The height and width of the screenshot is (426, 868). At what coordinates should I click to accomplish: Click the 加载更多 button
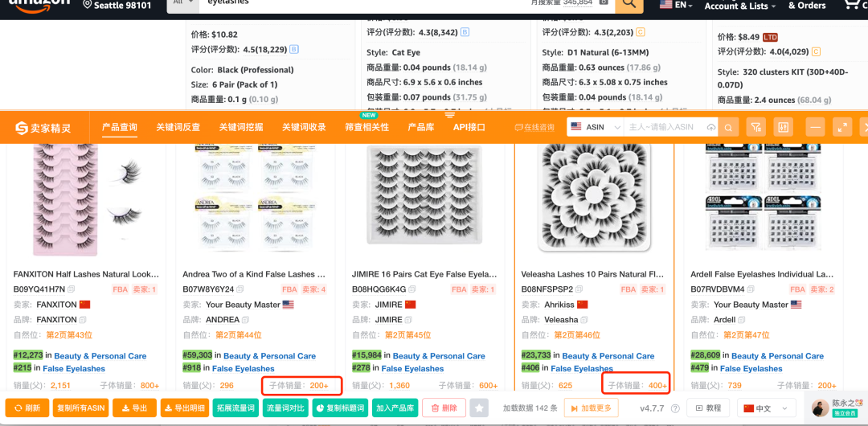[592, 408]
